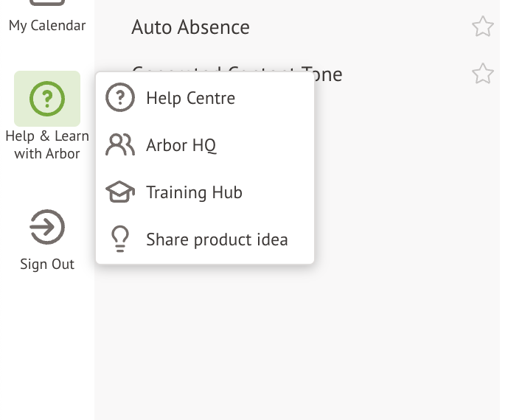
Task: Select the Share product idea entry
Action: coord(217,240)
